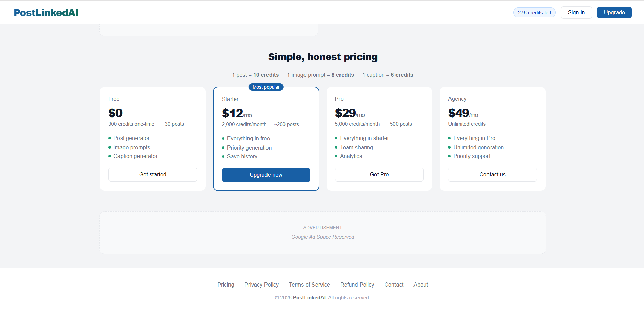Click the '~30 posts' text
This screenshot has width=644, height=310.
tap(173, 124)
